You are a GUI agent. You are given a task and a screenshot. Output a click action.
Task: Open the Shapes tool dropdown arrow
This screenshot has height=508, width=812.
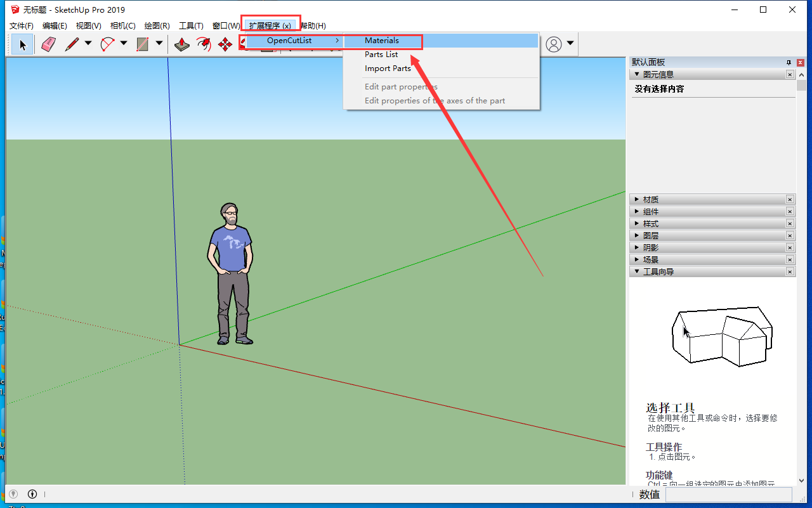pyautogui.click(x=159, y=44)
